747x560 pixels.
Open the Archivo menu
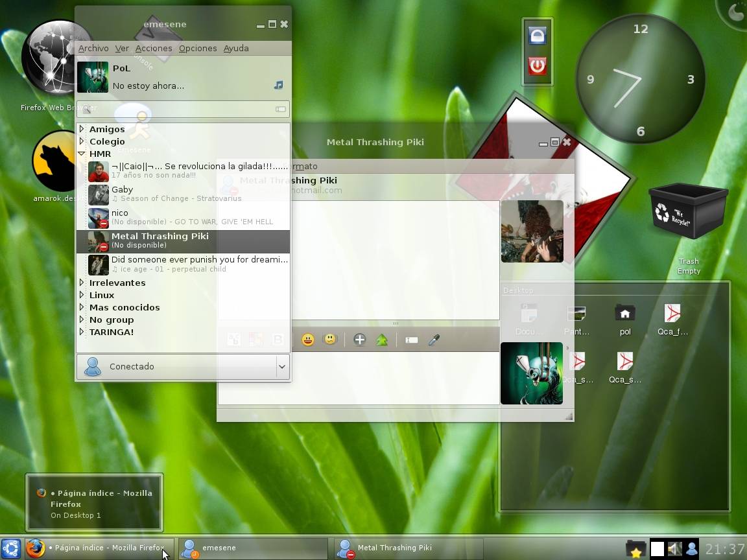[x=93, y=48]
